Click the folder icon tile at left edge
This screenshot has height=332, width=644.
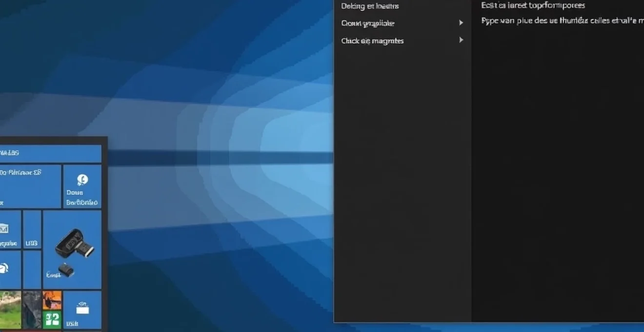point(5,228)
